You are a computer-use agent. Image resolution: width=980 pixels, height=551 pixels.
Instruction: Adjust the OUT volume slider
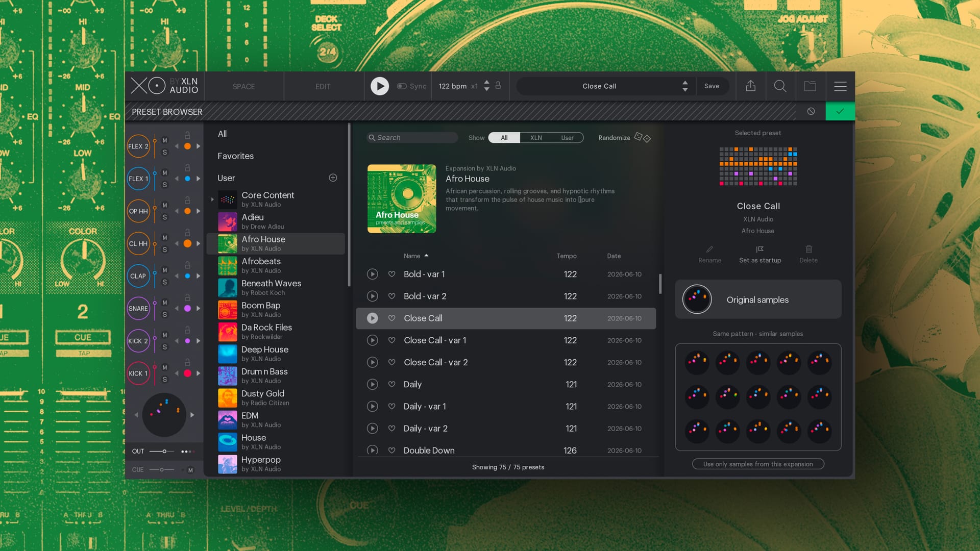click(164, 452)
